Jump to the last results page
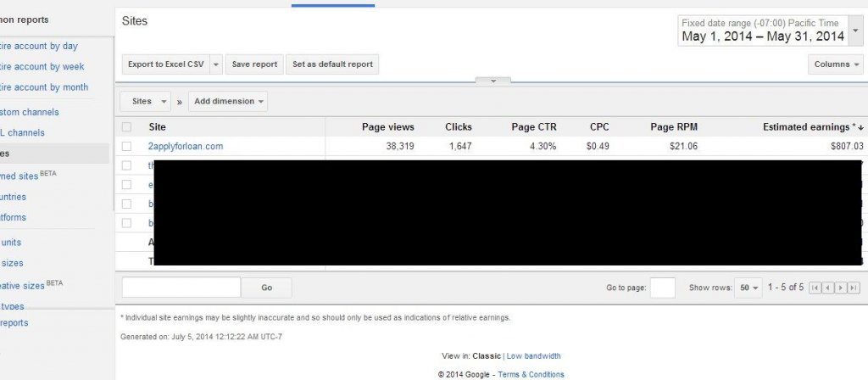 click(854, 288)
